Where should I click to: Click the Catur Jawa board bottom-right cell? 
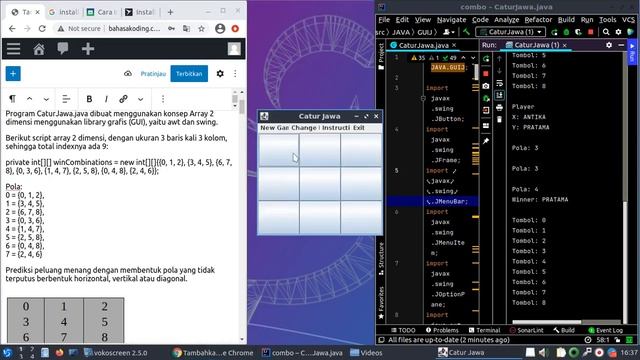(x=361, y=217)
